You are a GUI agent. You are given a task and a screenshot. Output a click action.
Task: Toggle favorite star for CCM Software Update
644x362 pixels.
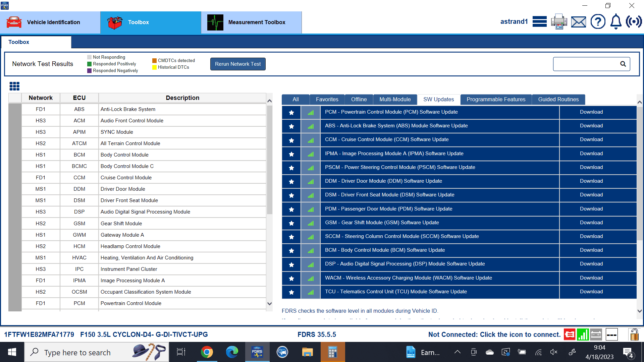click(x=291, y=140)
